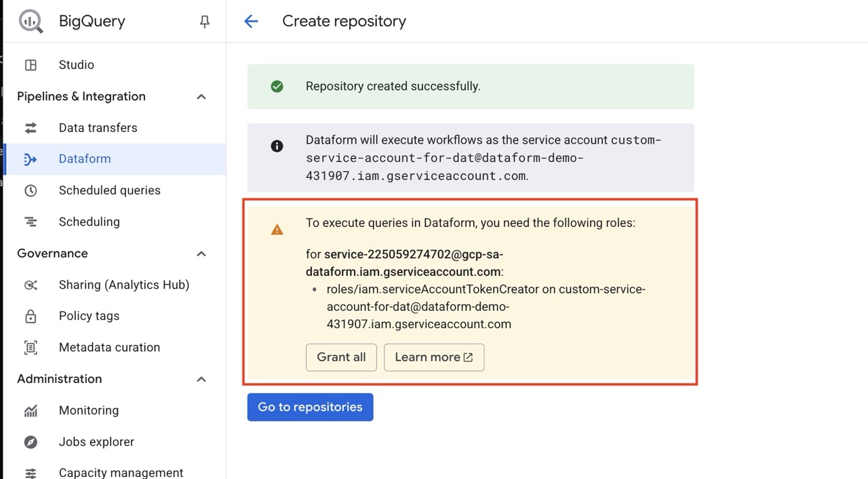Open Metadata curation in sidebar

tap(109, 348)
